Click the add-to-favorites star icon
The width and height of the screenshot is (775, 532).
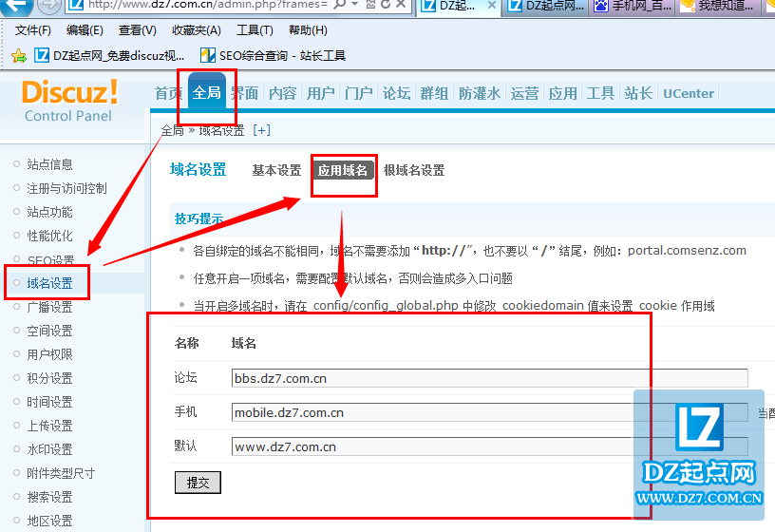(19, 56)
